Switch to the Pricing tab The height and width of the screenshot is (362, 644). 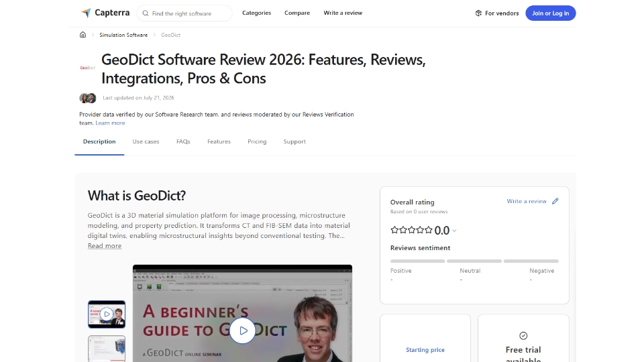coord(257,141)
